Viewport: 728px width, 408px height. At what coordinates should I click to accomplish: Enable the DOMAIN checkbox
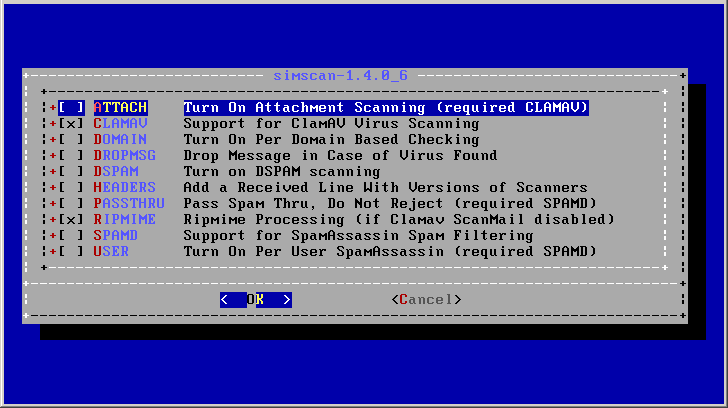point(71,140)
